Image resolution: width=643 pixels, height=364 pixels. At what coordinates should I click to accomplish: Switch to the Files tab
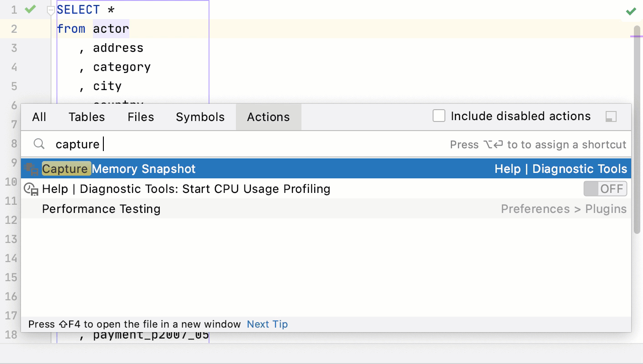coord(140,117)
